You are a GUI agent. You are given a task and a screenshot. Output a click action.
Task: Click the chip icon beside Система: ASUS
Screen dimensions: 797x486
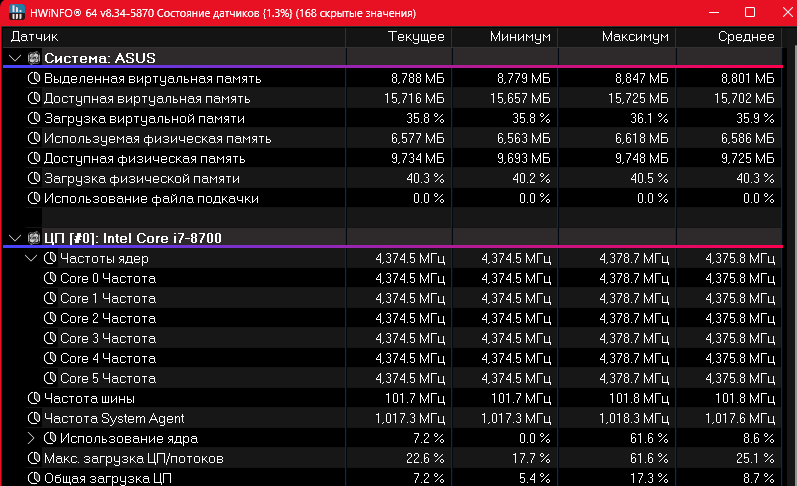[x=34, y=58]
